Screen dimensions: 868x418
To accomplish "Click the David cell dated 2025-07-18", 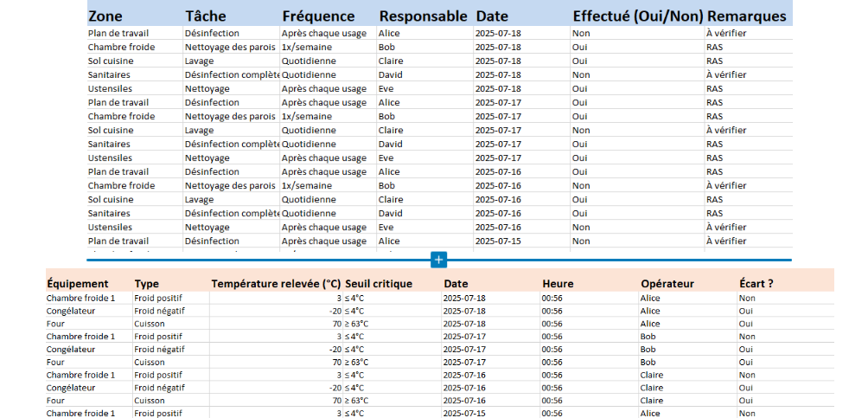I will 391,75.
